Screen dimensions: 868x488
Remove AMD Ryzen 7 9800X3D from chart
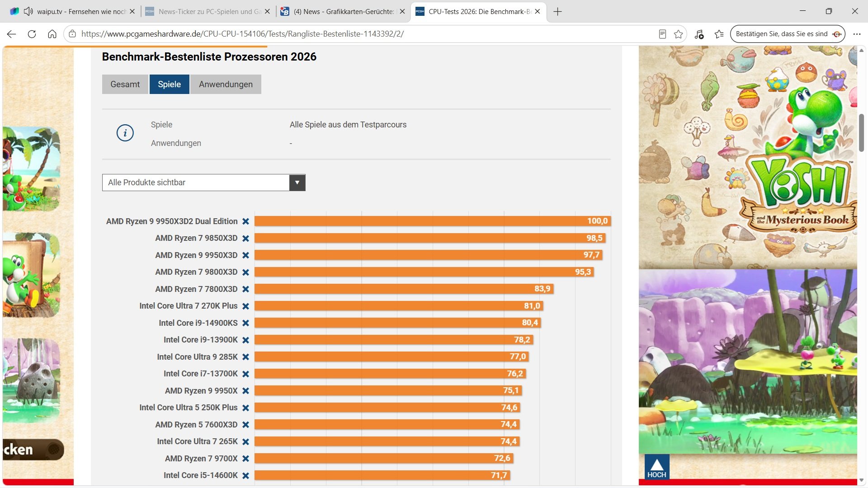click(x=245, y=272)
